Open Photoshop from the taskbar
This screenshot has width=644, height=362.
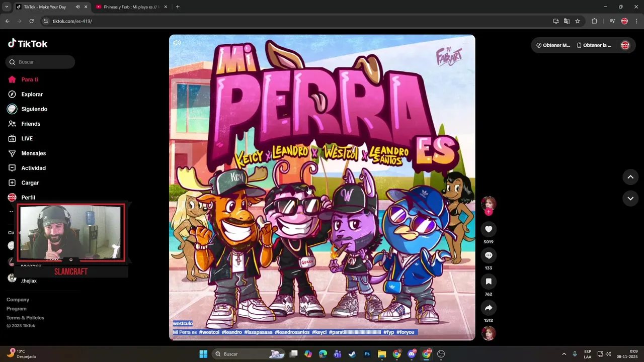pos(367,354)
